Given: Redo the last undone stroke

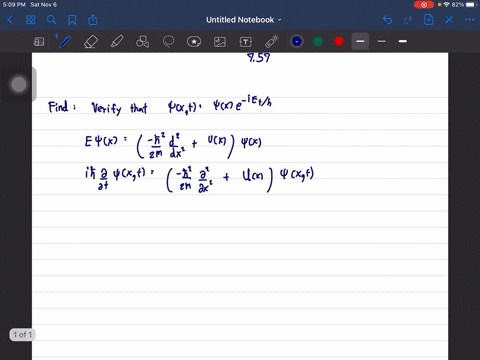Looking at the screenshot, I should [x=408, y=20].
